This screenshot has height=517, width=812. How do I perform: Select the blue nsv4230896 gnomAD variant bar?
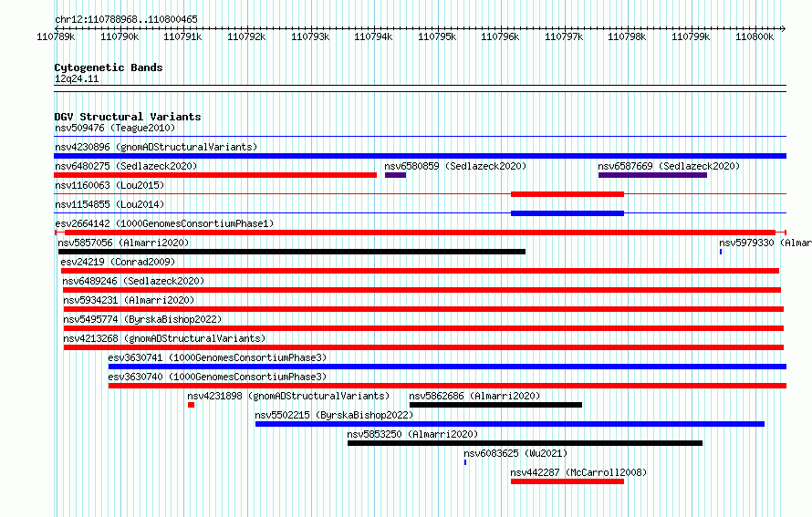tap(420, 156)
